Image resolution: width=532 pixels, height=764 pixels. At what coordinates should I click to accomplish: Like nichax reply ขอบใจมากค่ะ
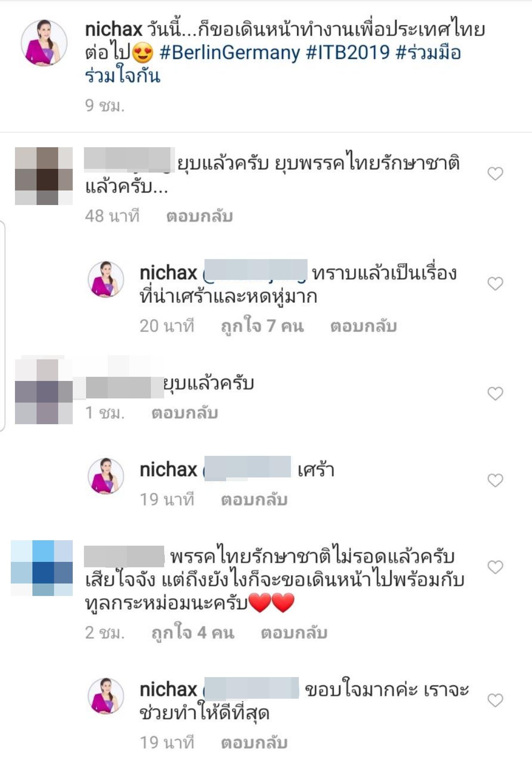coord(495,700)
